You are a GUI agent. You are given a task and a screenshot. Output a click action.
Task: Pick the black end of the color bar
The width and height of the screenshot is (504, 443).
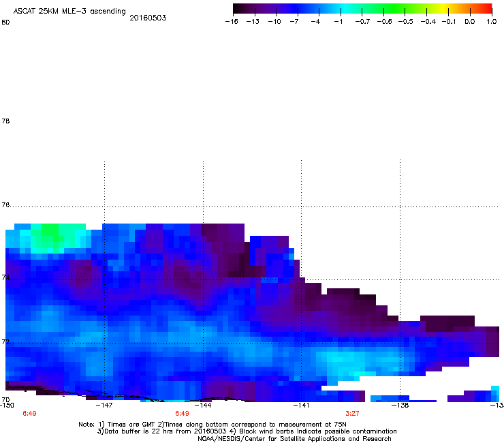click(236, 9)
